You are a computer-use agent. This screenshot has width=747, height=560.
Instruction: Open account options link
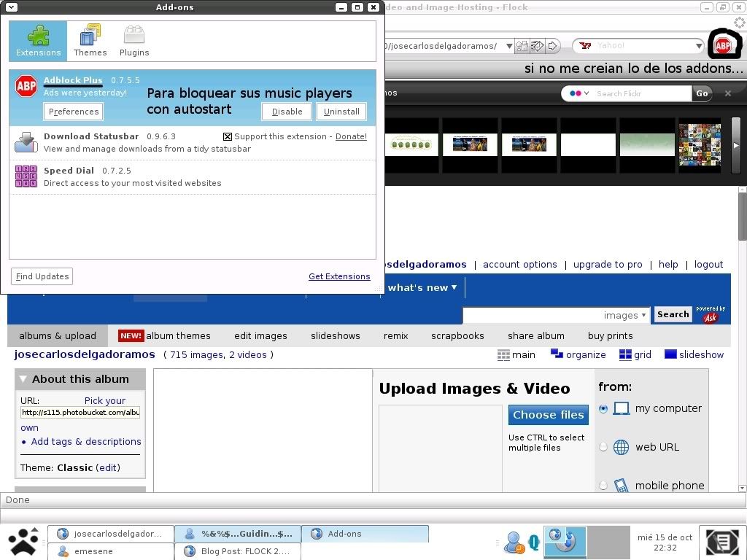pyautogui.click(x=519, y=264)
